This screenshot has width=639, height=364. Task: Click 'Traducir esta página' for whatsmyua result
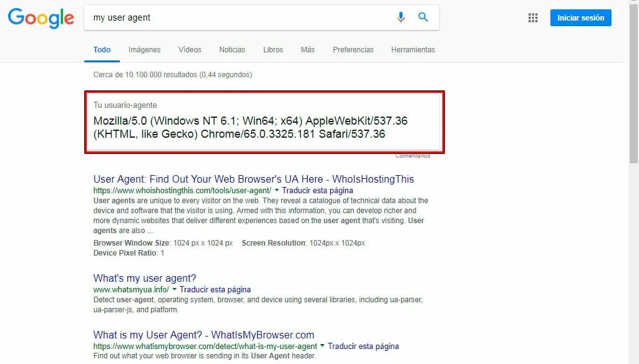[215, 289]
